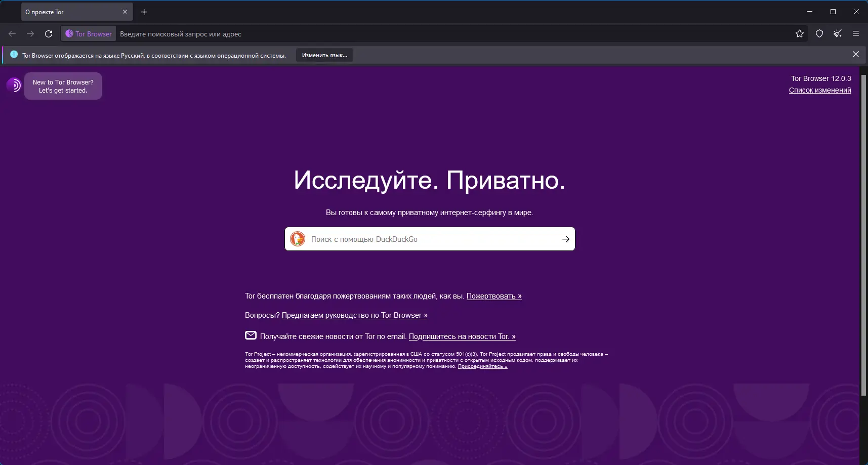Viewport: 868px width, 465px height.
Task: Click the Tor Browser identity badge
Action: coord(89,34)
